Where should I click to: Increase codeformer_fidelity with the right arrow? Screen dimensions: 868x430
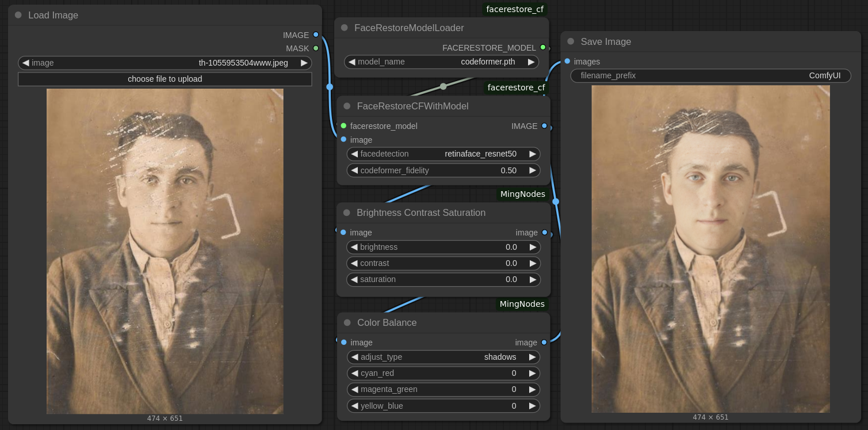(x=532, y=170)
